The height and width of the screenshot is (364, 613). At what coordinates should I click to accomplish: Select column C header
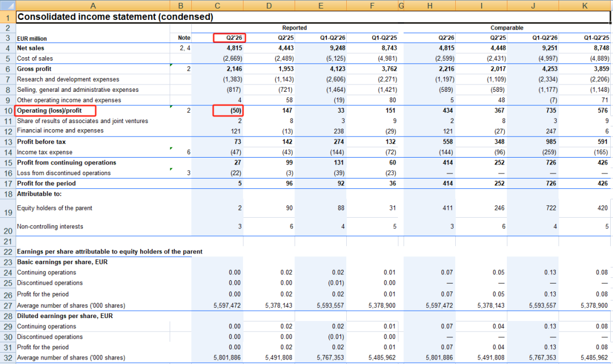[217, 6]
